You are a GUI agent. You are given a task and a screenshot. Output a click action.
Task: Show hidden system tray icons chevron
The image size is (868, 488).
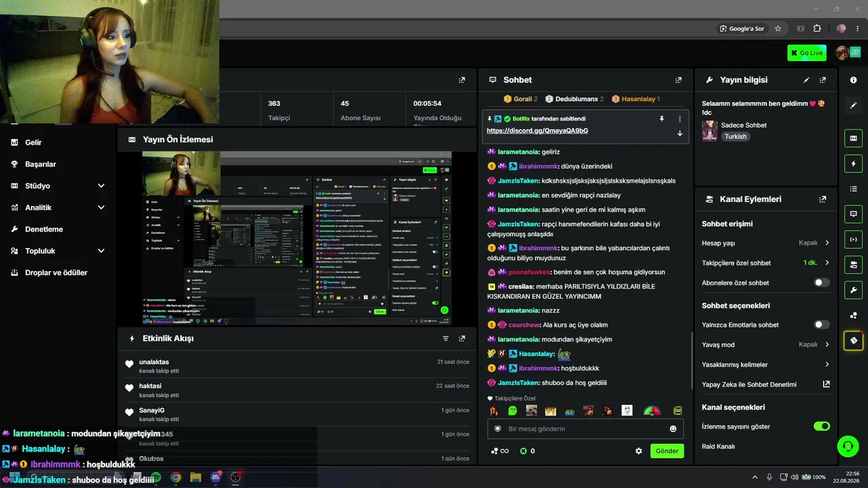point(755,477)
